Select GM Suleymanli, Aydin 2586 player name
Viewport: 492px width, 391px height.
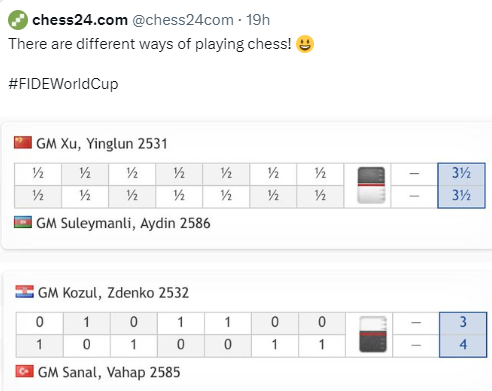click(x=123, y=223)
